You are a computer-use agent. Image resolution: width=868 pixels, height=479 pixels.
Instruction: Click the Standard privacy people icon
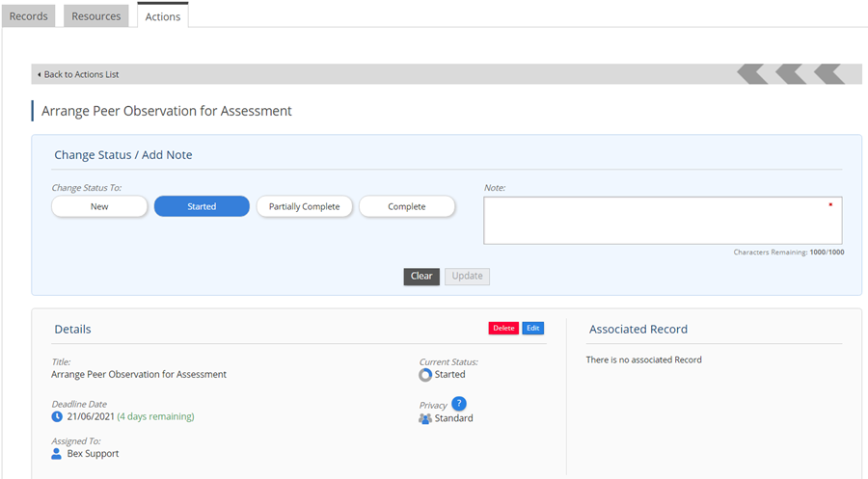[x=425, y=418]
